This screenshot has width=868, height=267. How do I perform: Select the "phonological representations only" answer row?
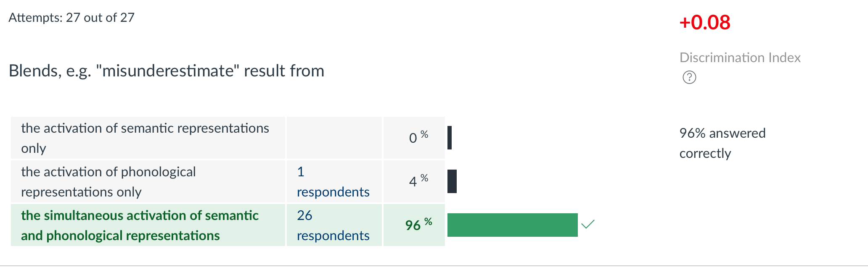point(108,182)
